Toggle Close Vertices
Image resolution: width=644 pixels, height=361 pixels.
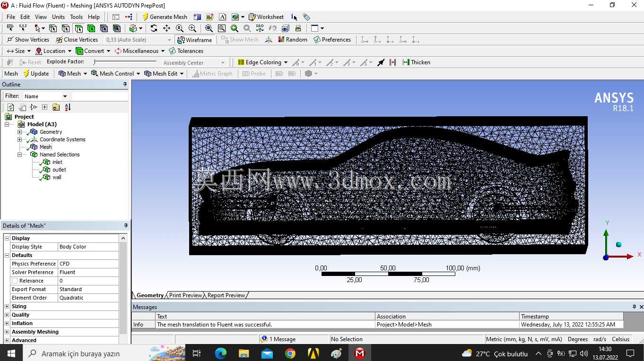(x=77, y=40)
